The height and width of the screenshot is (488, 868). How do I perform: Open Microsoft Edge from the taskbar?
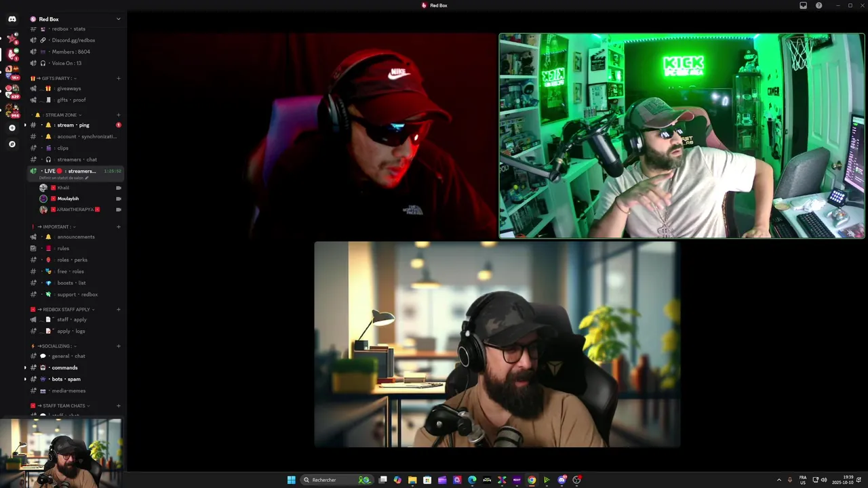point(472,480)
